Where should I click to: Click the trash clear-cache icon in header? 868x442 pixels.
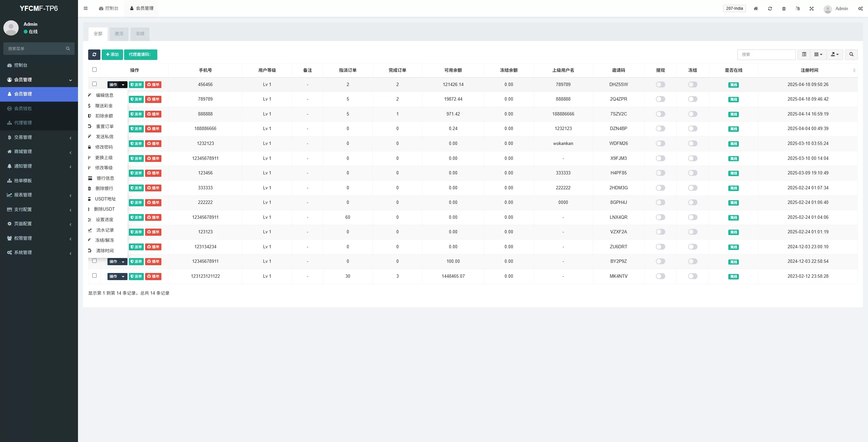click(784, 8)
